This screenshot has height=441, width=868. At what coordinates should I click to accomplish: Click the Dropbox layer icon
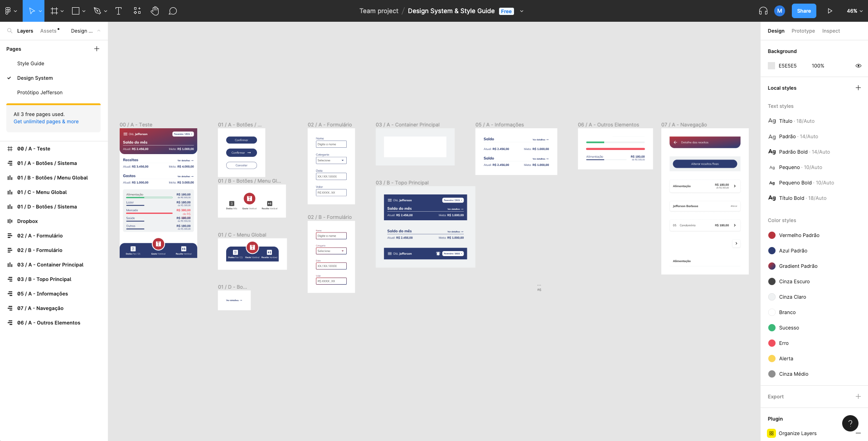tap(10, 221)
